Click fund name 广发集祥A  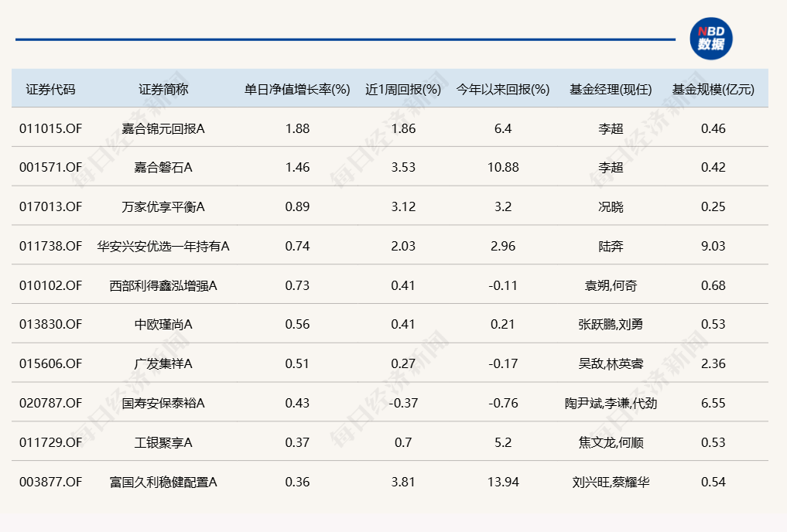pyautogui.click(x=163, y=363)
